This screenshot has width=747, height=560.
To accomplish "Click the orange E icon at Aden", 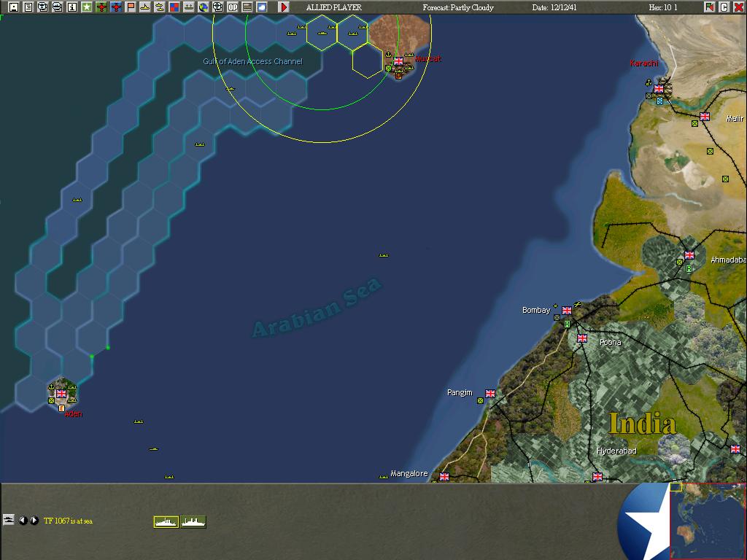I will click(x=61, y=408).
